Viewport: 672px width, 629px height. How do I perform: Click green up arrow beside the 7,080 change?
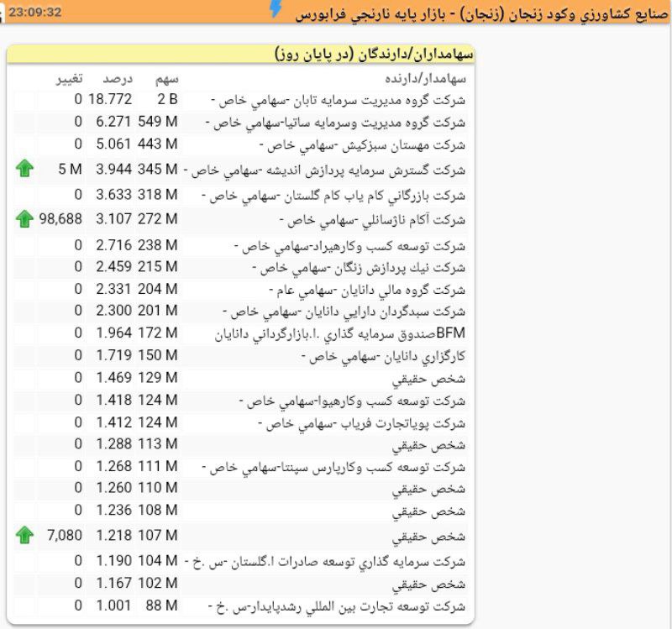pos(24,535)
